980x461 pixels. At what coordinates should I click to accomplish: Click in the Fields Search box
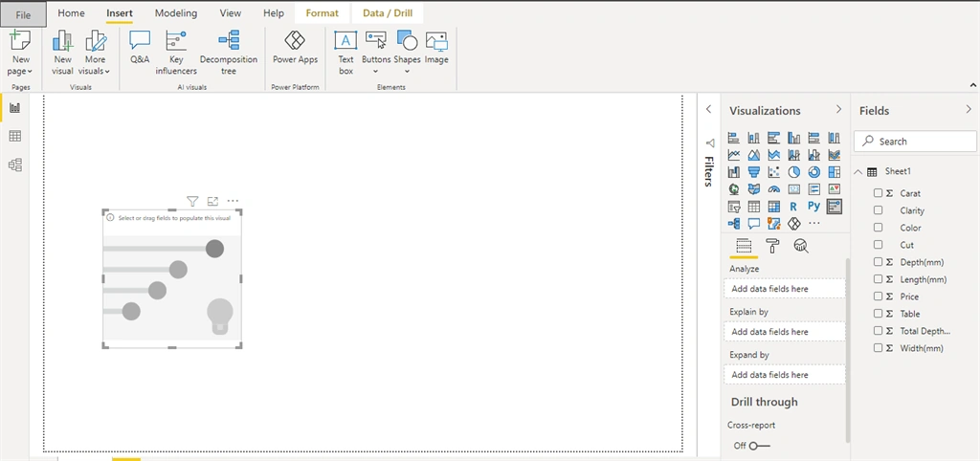click(915, 142)
